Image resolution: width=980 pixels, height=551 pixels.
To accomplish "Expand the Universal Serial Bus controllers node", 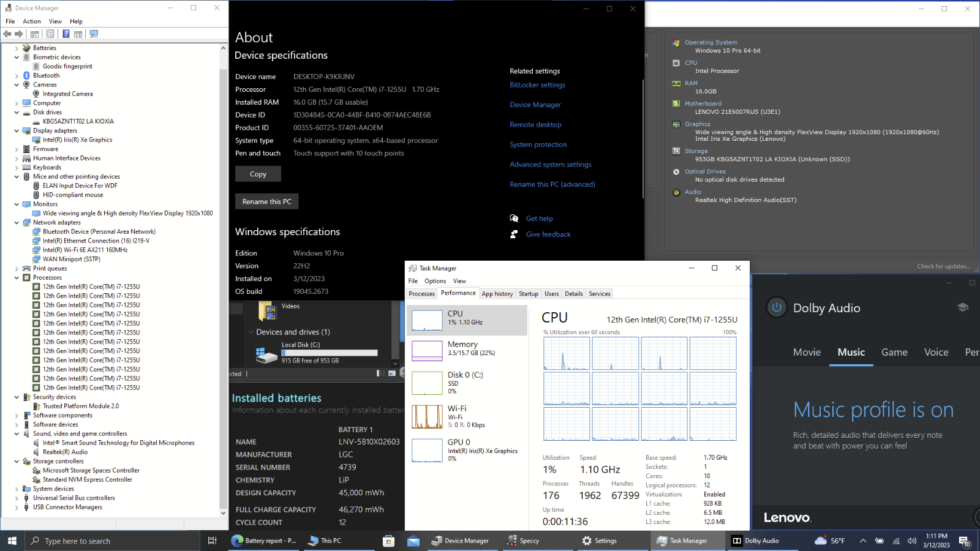I will click(17, 498).
